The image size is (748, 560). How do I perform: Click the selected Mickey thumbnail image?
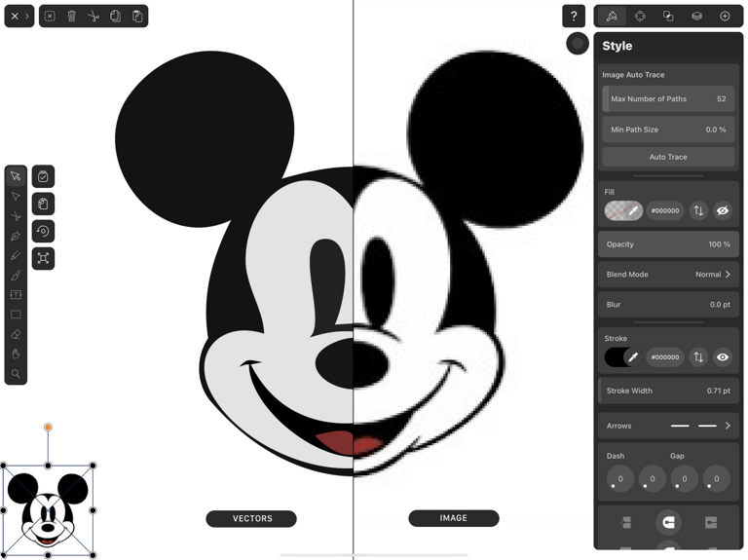click(48, 510)
